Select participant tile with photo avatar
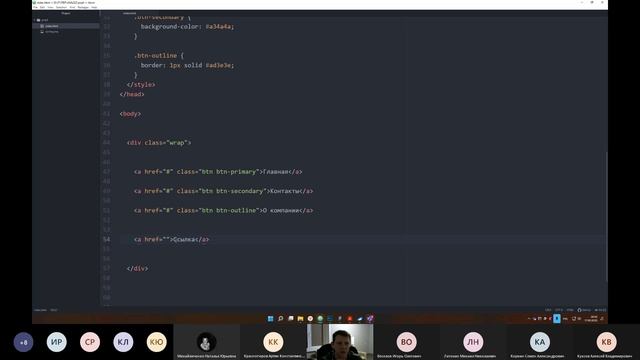This screenshot has height=360, width=640. point(207,342)
